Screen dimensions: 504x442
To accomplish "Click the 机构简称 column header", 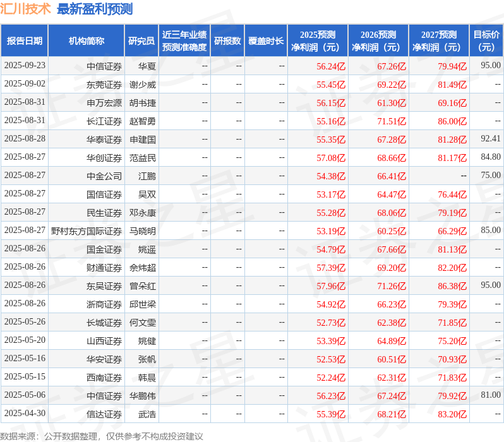I will (x=86, y=41).
